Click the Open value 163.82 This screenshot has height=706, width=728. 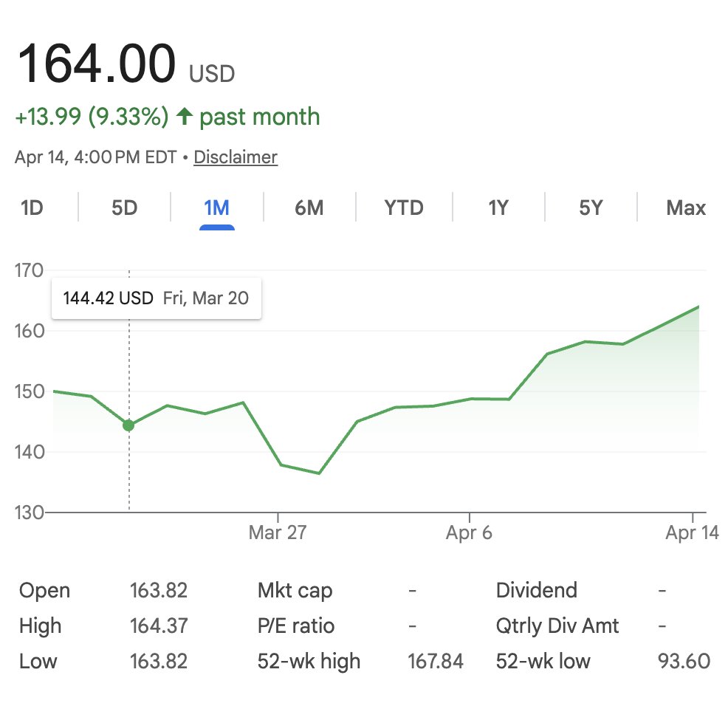158,590
